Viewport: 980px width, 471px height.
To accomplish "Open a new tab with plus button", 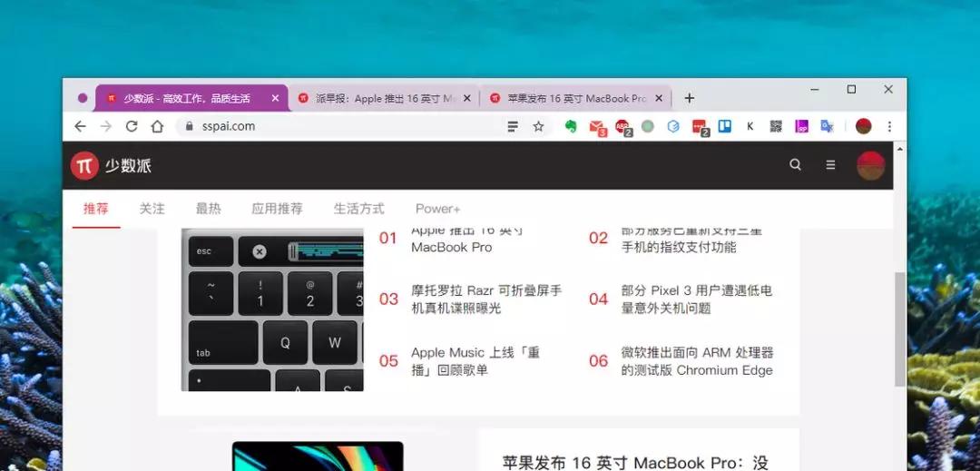I will (689, 98).
